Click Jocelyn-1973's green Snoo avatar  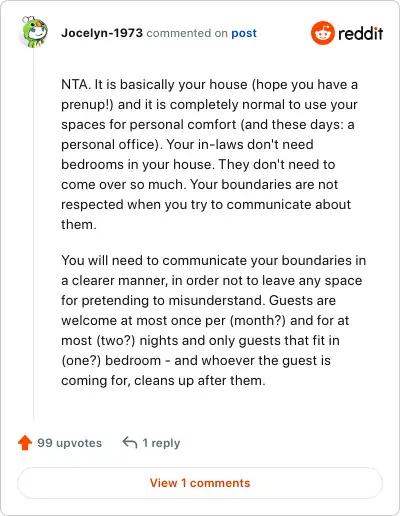[34, 32]
